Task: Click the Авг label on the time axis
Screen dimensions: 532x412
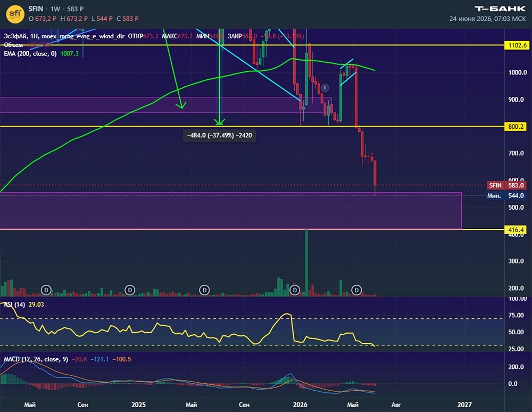Action: click(x=396, y=405)
